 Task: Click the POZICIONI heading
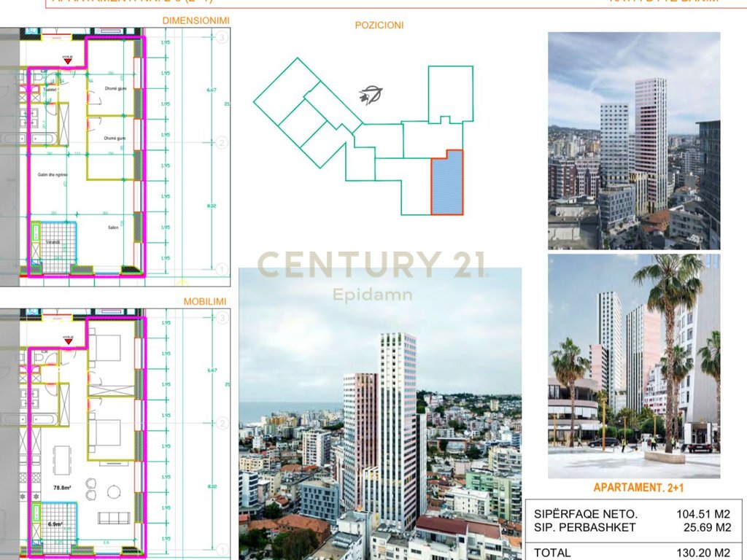click(379, 25)
